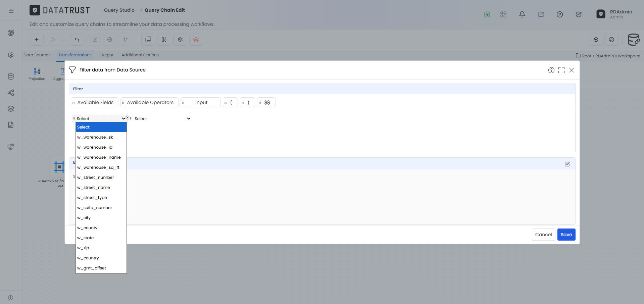Click the workflow nodes icon in the sidebar

(x=11, y=93)
